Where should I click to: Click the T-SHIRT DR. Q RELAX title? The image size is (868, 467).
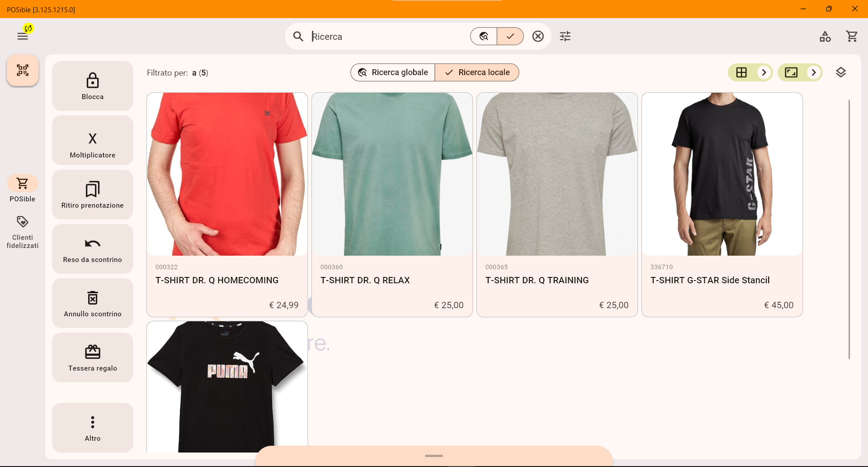coord(365,280)
